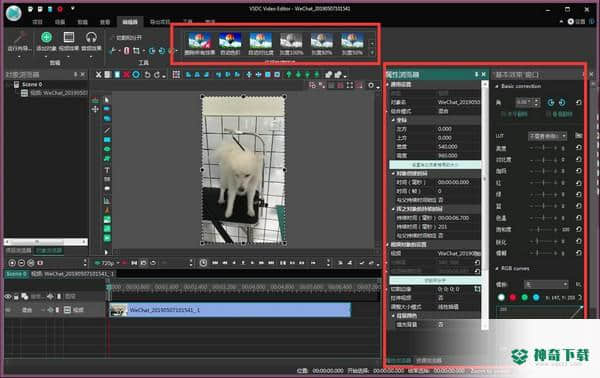Collapse the RGB curves section
The width and height of the screenshot is (600, 378).
(x=497, y=269)
